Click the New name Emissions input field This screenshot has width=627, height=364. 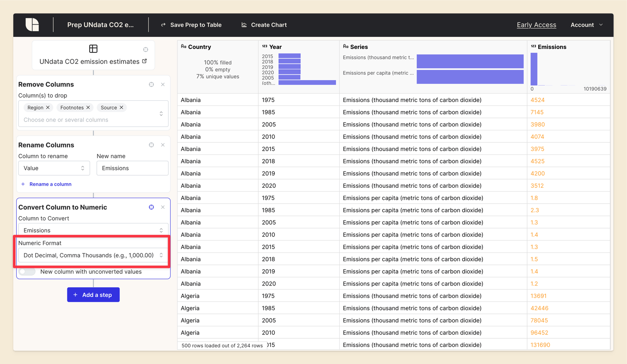(x=133, y=168)
